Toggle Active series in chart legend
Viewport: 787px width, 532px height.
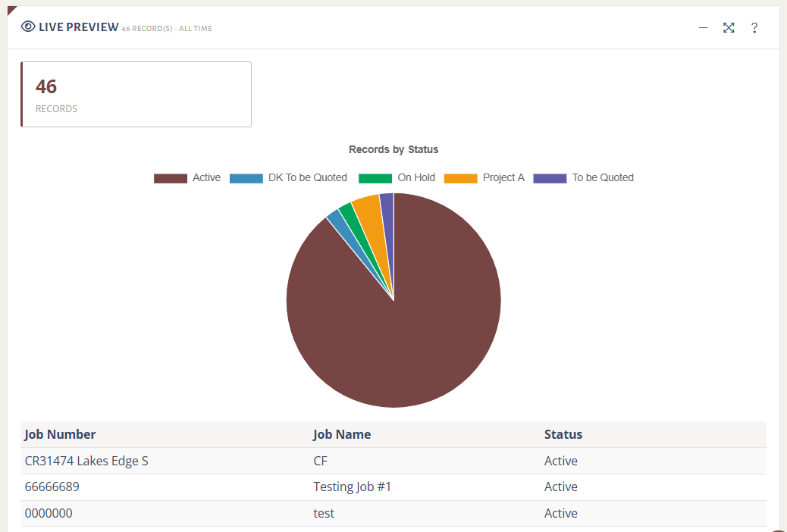coord(187,177)
